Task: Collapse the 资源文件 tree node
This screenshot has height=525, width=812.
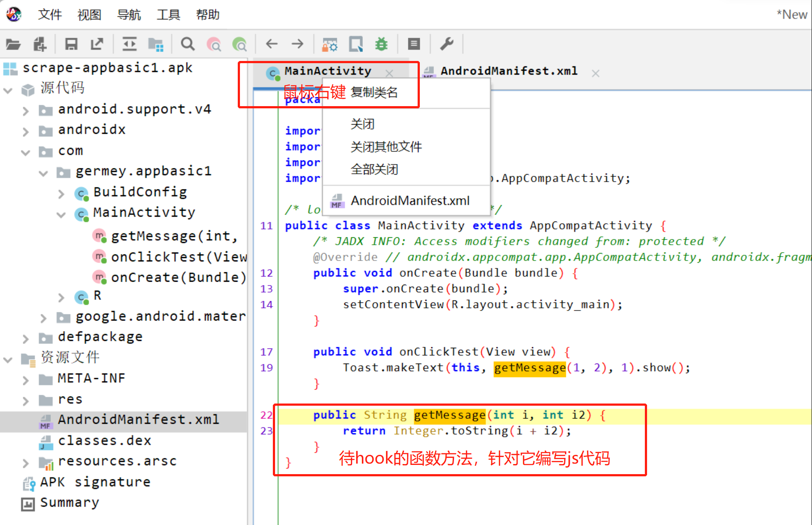Action: 8,360
